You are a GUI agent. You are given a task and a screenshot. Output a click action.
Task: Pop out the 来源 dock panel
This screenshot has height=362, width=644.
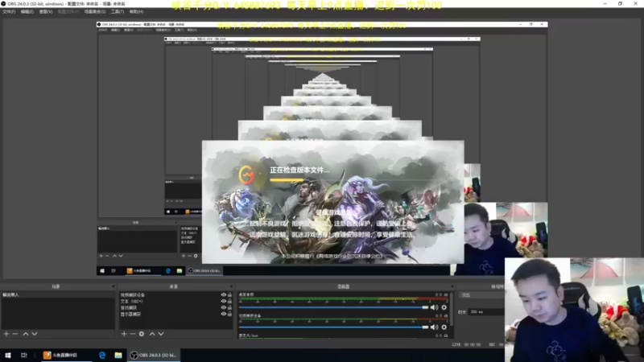click(231, 286)
